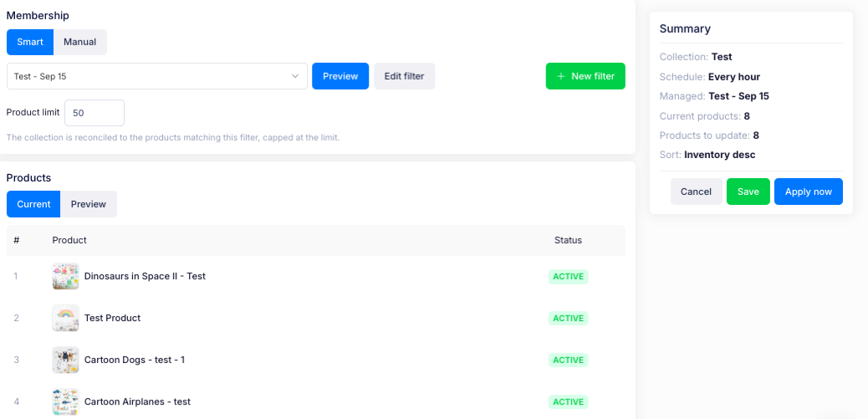Open Cartoon Dogs - test - 1 thumbnail
Screen dimensions: 868x419
(65, 360)
